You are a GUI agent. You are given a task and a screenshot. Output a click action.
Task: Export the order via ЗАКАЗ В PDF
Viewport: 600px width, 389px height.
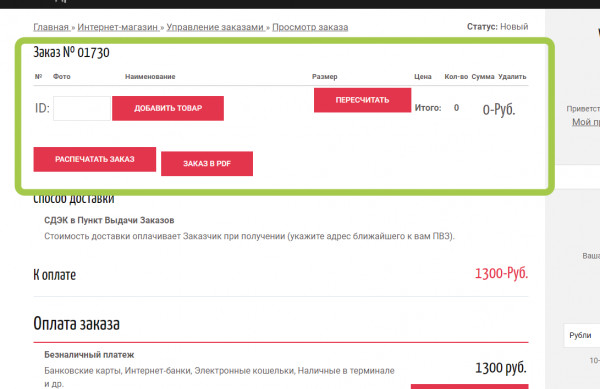tap(207, 164)
